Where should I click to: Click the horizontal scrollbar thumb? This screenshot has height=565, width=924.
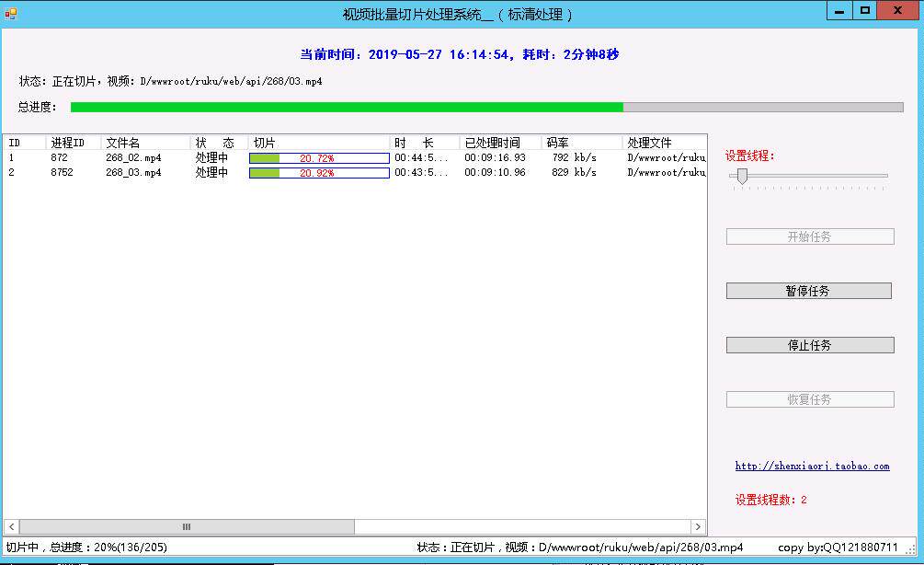point(187,526)
